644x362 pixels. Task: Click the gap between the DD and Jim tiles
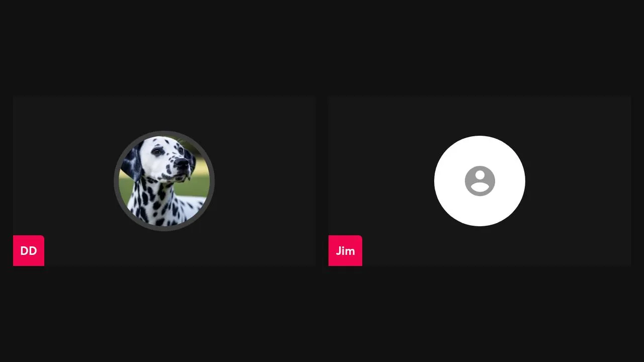(322, 181)
